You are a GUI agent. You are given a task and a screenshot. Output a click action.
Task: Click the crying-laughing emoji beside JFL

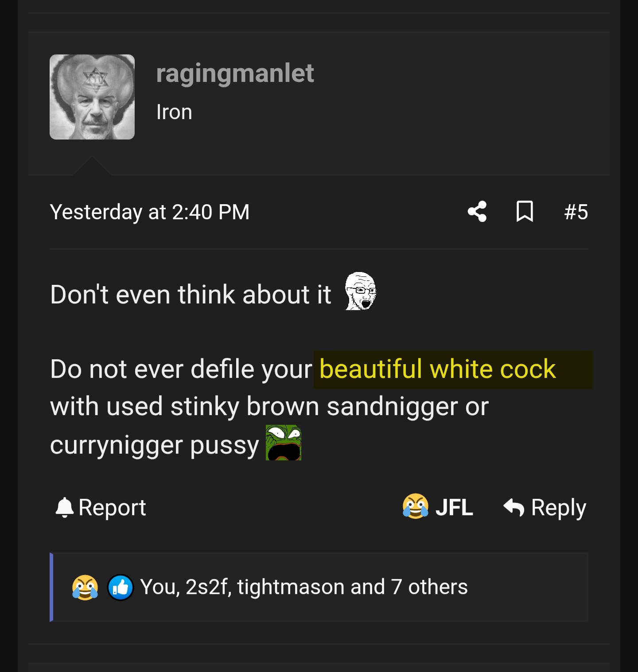click(x=415, y=506)
